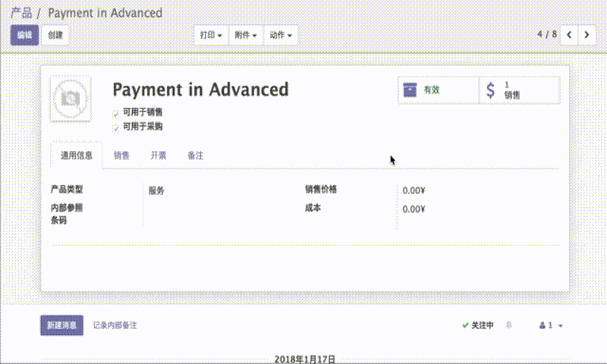Click the 新建消息 new message button
The image size is (607, 364).
61,325
